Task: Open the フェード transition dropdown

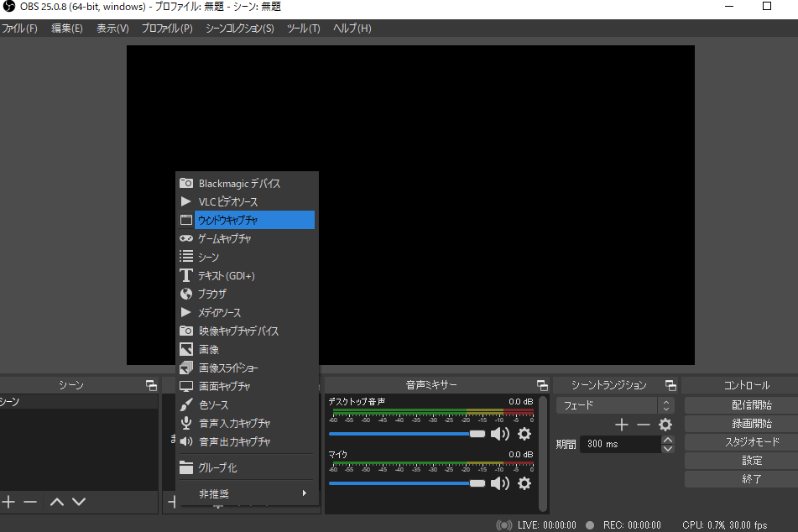Action: (x=615, y=405)
